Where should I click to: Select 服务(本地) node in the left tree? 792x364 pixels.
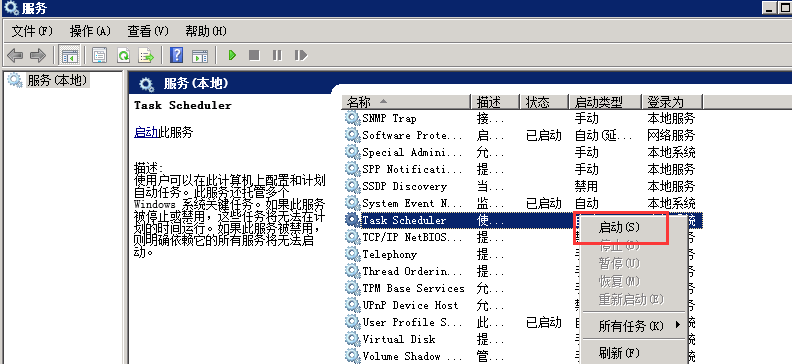click(57, 80)
